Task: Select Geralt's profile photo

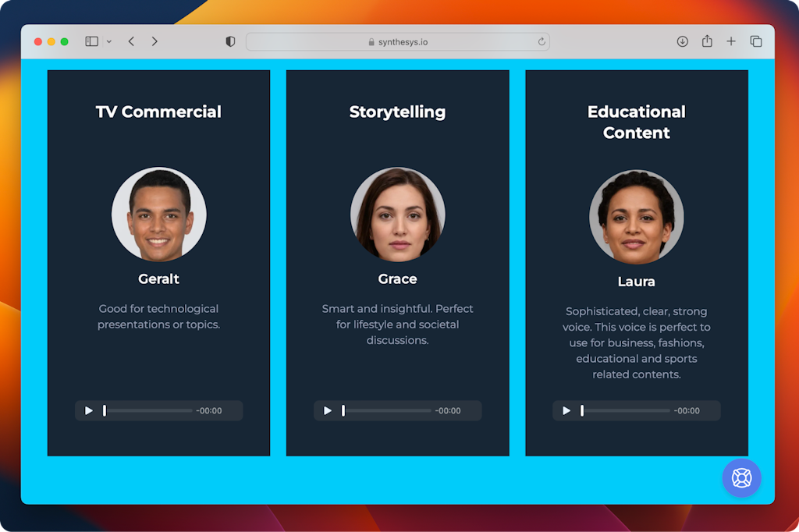Action: [x=158, y=214]
